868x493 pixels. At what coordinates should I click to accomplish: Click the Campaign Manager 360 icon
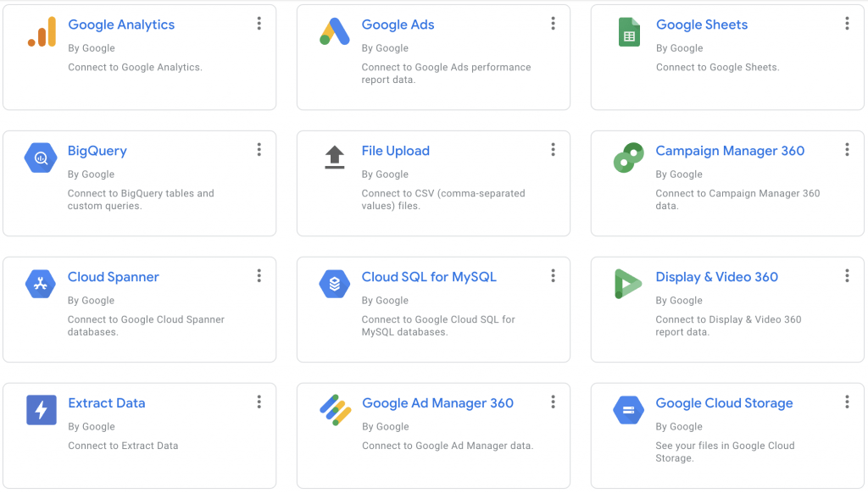pyautogui.click(x=628, y=158)
